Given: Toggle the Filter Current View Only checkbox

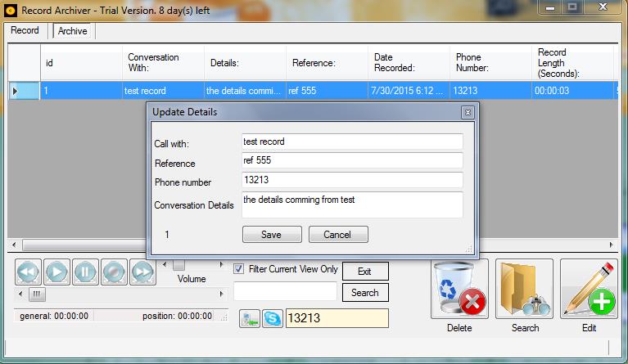Looking at the screenshot, I should tap(239, 269).
